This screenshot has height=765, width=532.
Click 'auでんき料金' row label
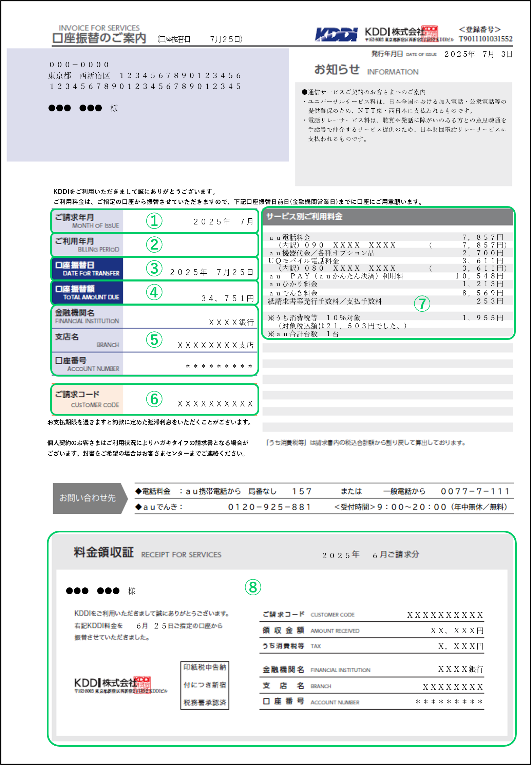pos(293,293)
